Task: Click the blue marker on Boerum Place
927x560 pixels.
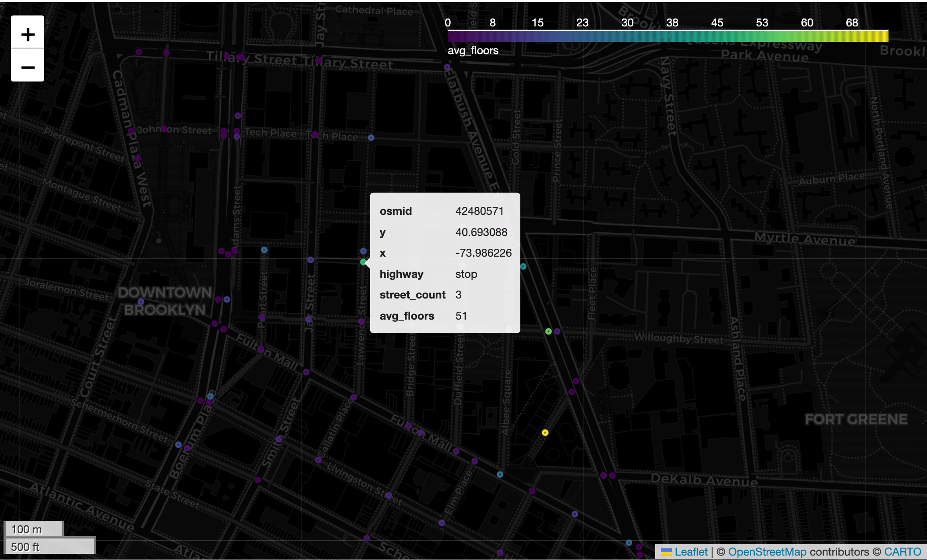Action: (x=178, y=445)
